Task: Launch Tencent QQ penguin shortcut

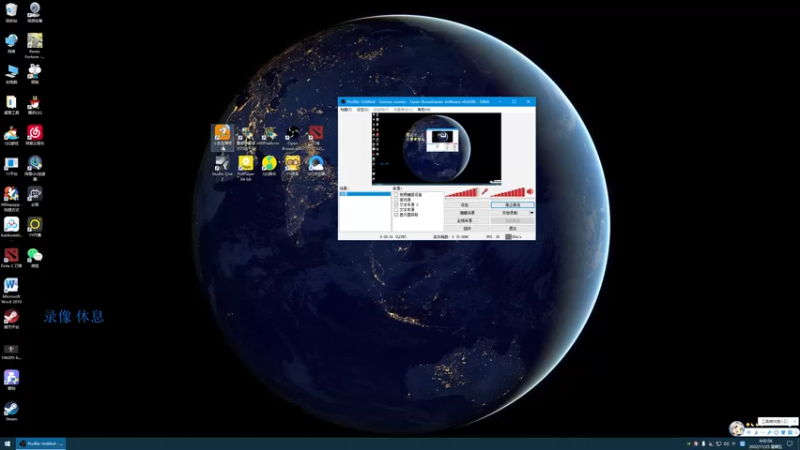Action: (35, 104)
